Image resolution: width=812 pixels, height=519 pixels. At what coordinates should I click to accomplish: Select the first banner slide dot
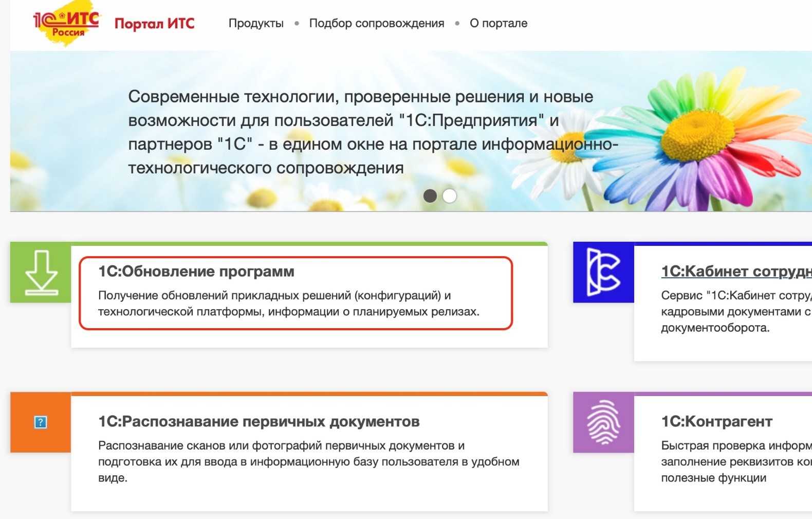pyautogui.click(x=430, y=196)
